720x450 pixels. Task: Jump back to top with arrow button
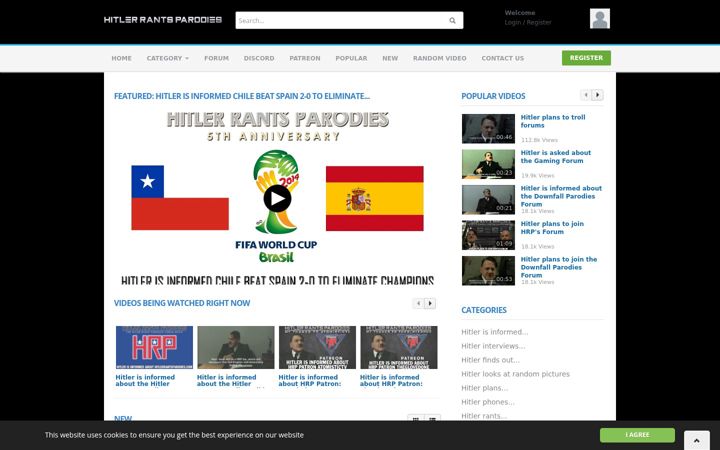pos(697,440)
